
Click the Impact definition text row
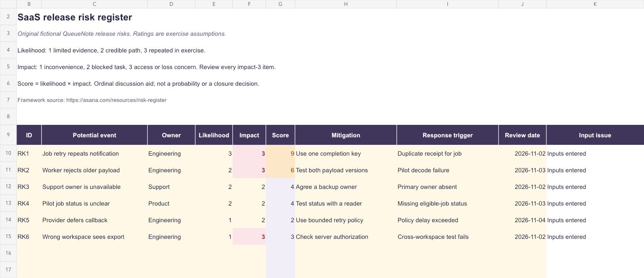point(147,67)
